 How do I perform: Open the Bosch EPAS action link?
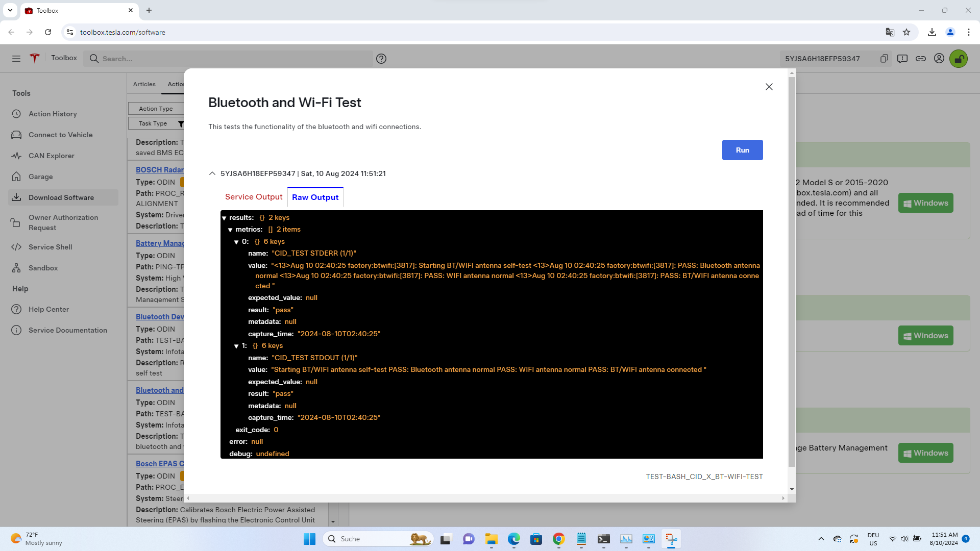point(159,464)
